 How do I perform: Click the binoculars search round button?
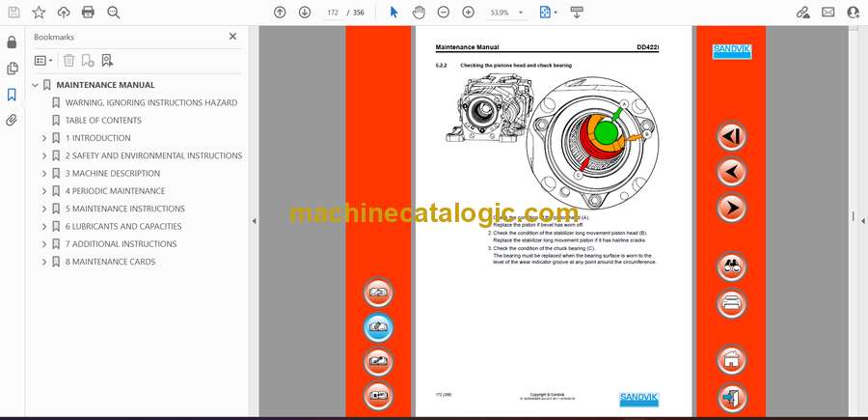731,266
